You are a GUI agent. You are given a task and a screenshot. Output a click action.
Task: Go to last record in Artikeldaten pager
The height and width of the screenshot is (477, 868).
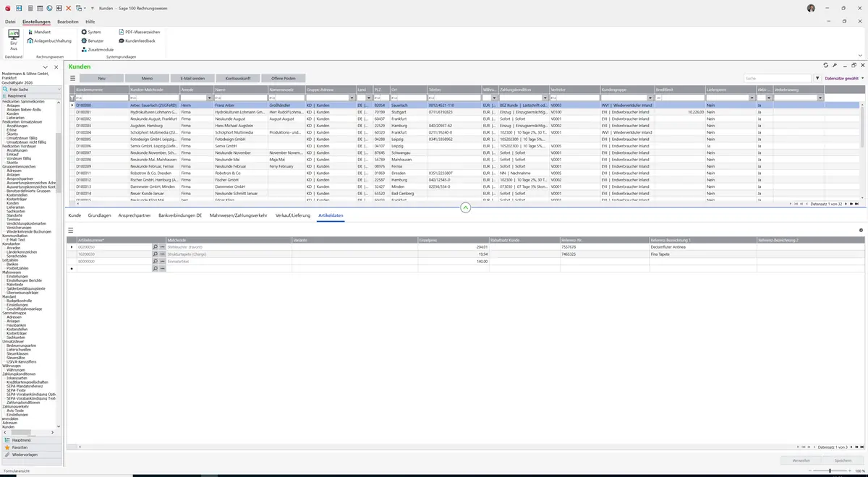[861, 447]
